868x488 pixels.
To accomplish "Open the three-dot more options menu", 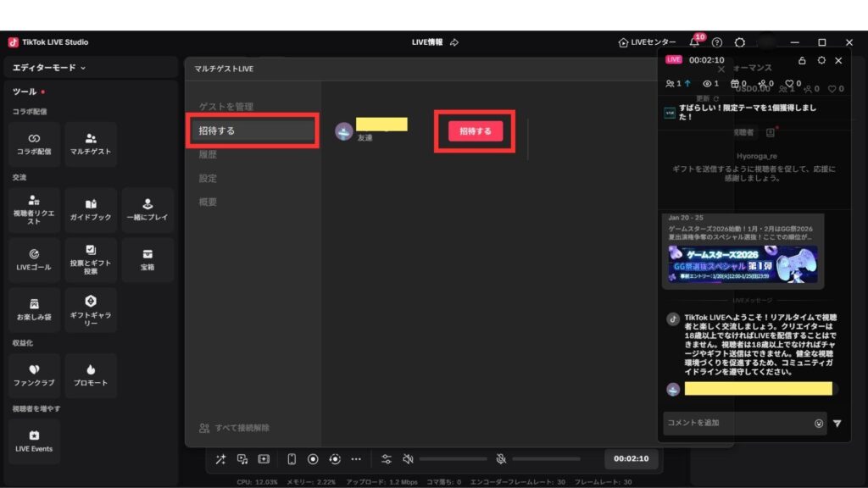I will (356, 459).
